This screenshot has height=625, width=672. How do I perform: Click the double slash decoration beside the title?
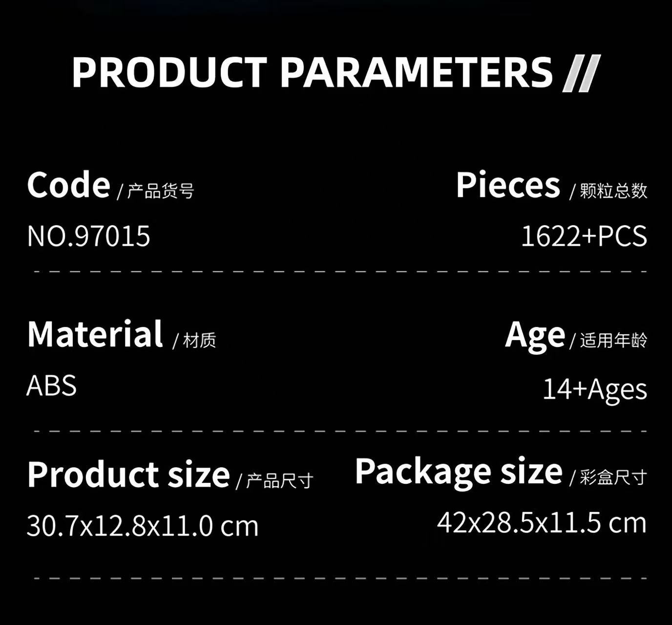point(581,73)
